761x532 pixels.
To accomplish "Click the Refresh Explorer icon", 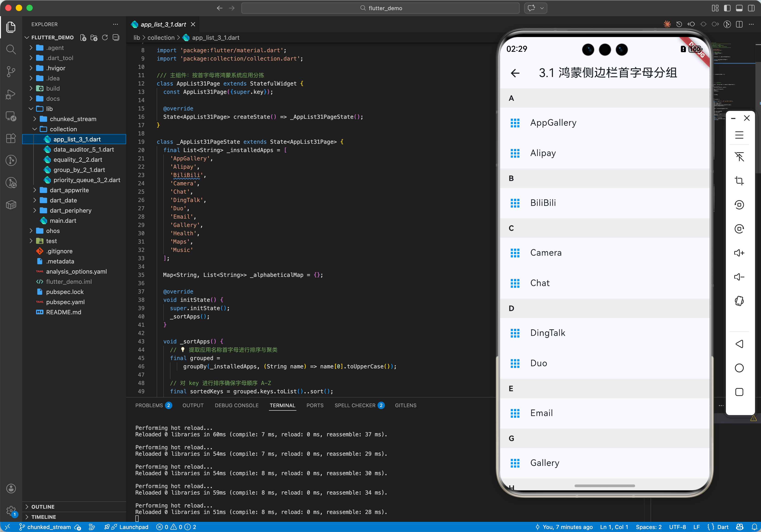I will (105, 37).
